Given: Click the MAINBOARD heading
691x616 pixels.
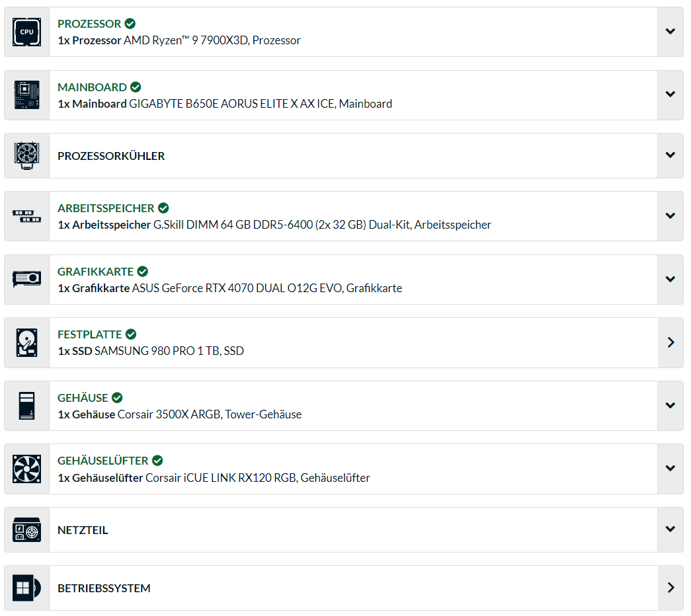Looking at the screenshot, I should tap(92, 87).
